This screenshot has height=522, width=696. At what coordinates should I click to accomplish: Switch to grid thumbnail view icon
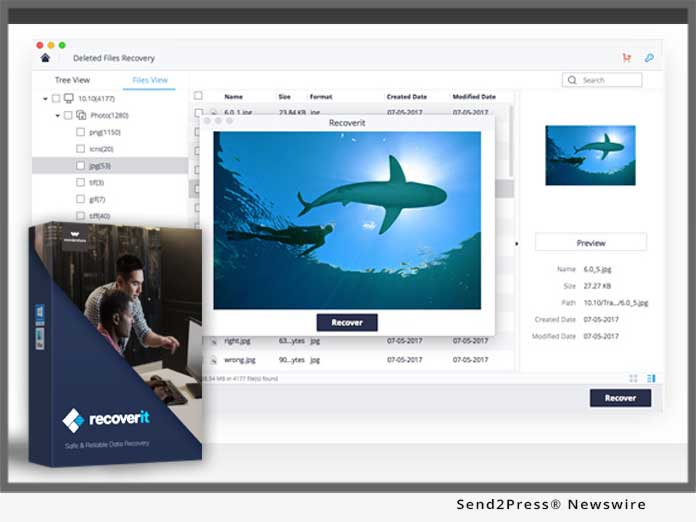tap(633, 378)
